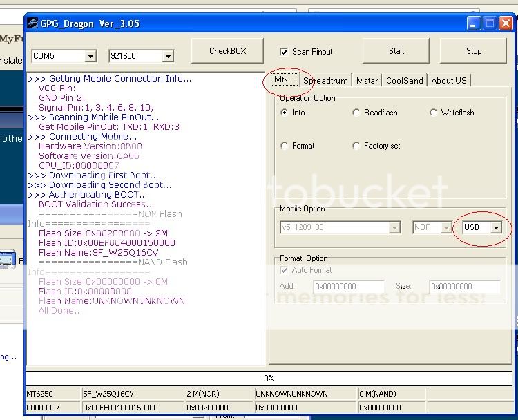Screen dimensions: 518x420
Task: Open the About US tab
Action: pyautogui.click(x=449, y=81)
